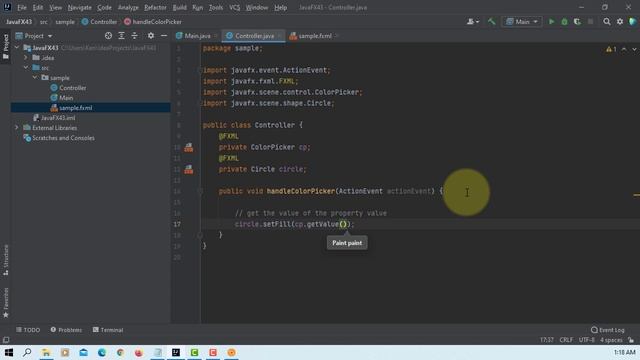Click the CRLF line separator status
640x360 pixels.
(566, 340)
